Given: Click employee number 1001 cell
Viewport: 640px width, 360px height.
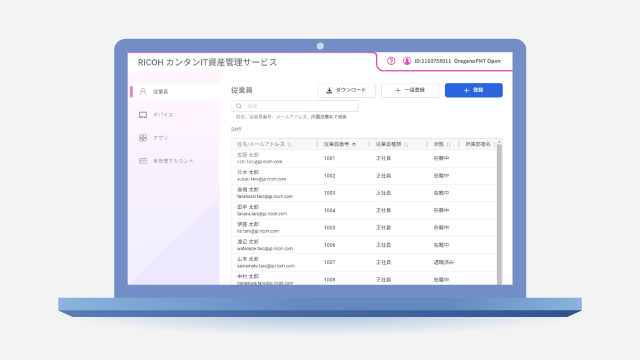Looking at the screenshot, I should point(329,158).
